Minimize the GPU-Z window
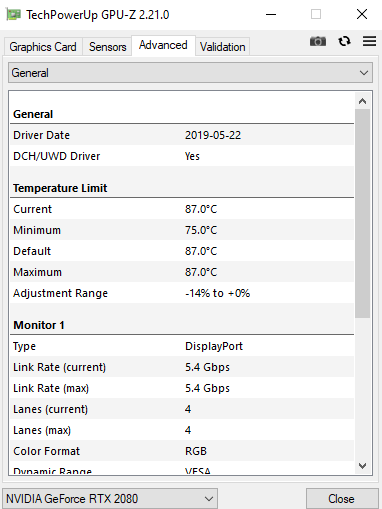382x509 pixels. 271,14
